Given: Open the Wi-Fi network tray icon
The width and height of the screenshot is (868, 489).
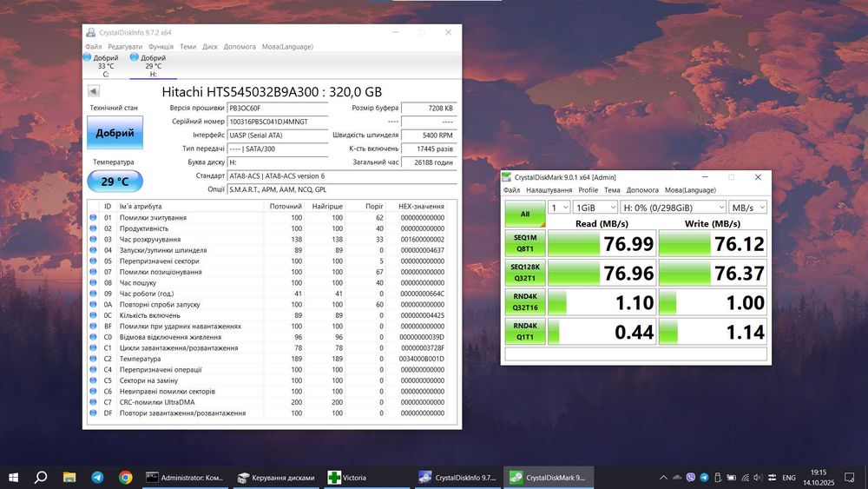Looking at the screenshot, I should [x=745, y=478].
